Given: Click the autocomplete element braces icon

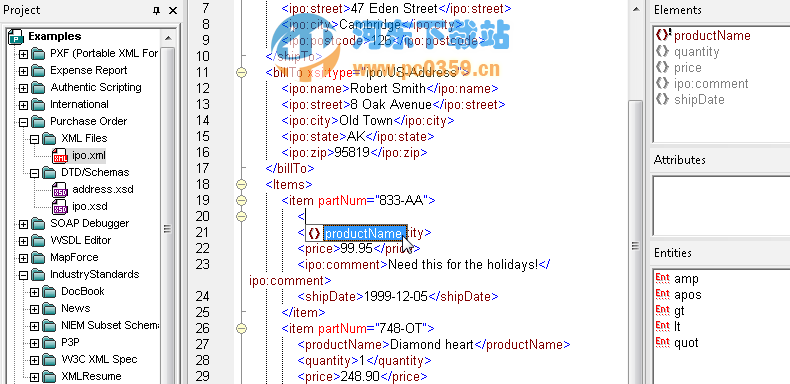Looking at the screenshot, I should click(x=314, y=233).
